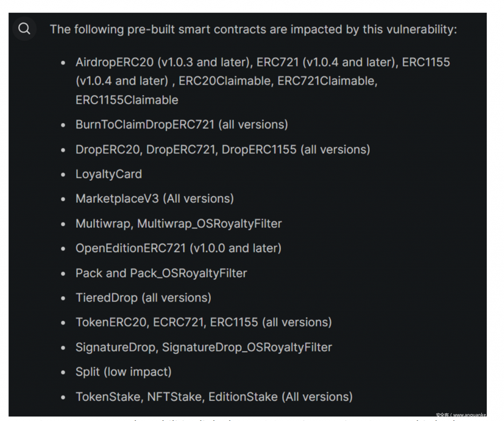Click the SignatureDrop_OSRoyaltyFilter text

[247, 347]
